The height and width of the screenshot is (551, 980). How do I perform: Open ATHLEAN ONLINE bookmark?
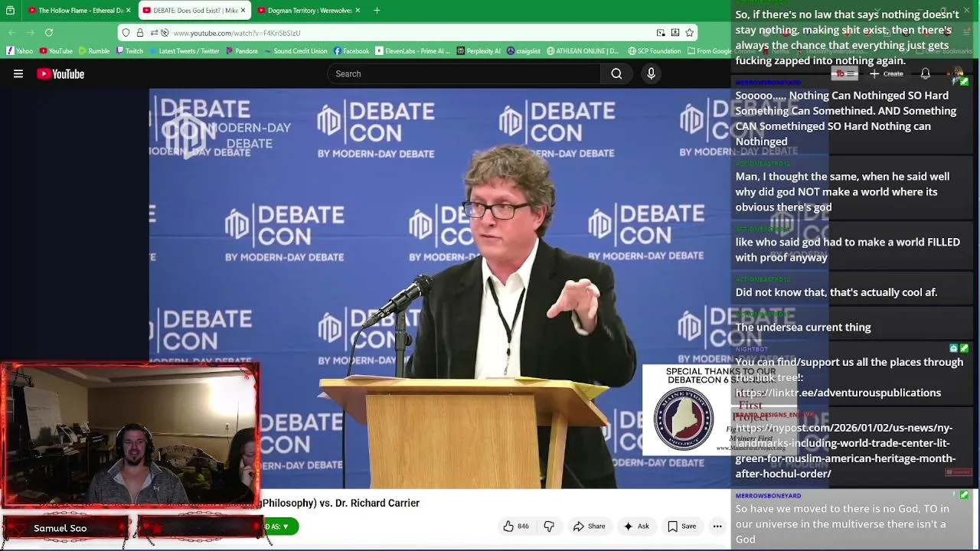point(583,51)
